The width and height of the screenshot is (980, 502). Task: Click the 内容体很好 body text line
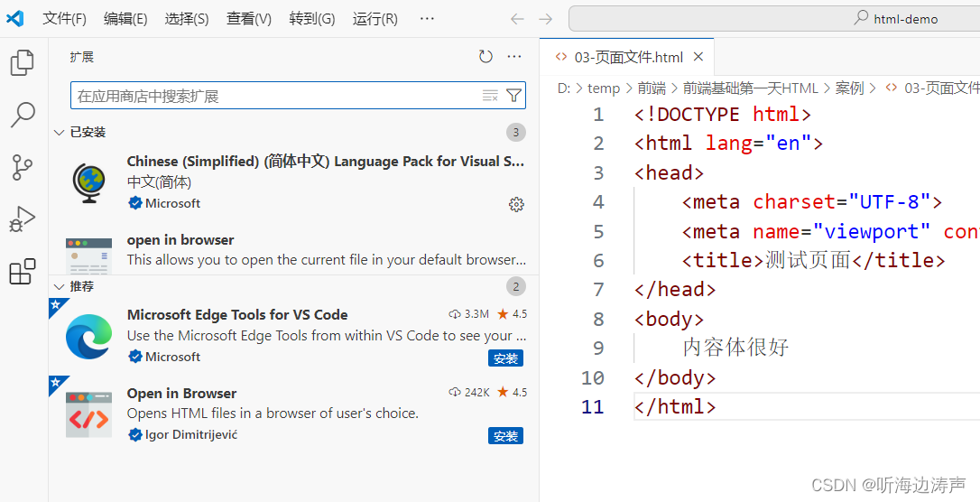coord(735,347)
